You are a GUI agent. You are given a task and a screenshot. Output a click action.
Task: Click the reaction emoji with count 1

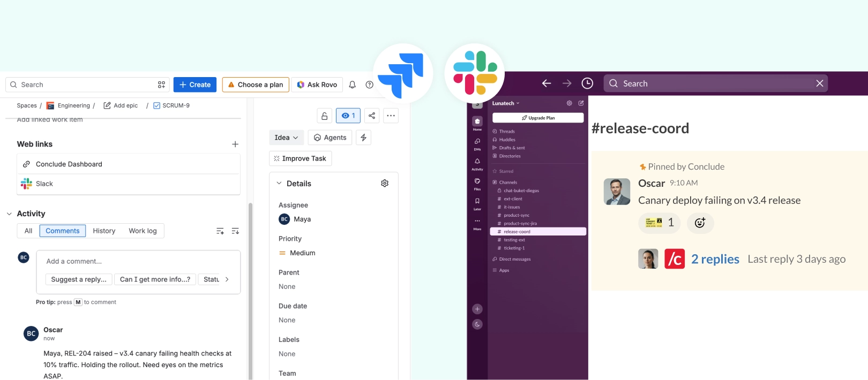659,223
